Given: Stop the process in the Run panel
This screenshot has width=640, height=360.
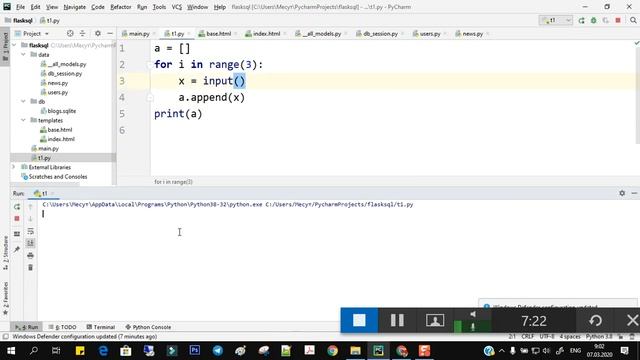Looking at the screenshot, I should click(x=17, y=219).
